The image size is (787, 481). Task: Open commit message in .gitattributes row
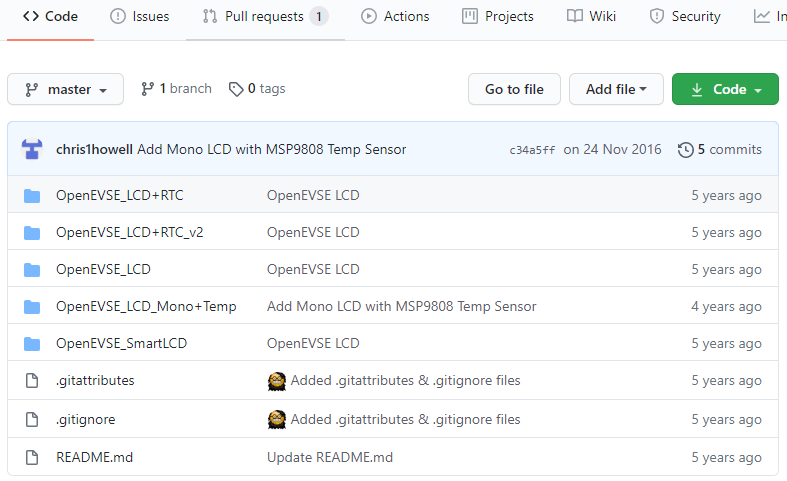click(406, 381)
